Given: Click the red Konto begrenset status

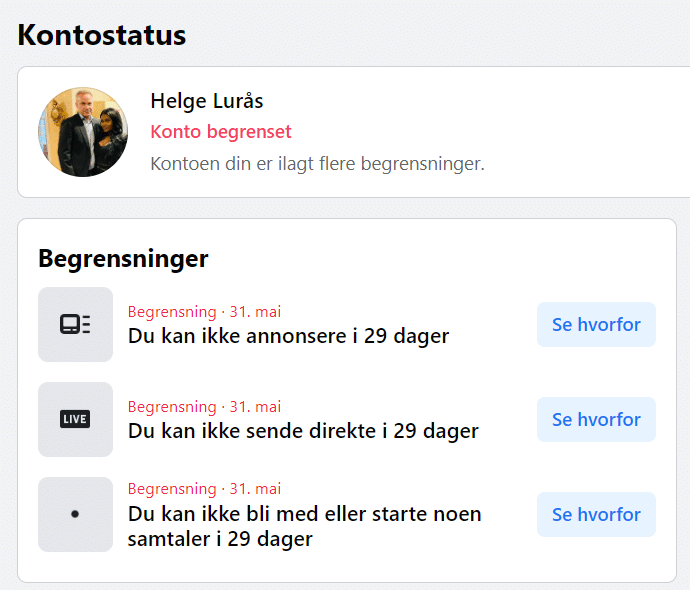Looking at the screenshot, I should pos(221,132).
